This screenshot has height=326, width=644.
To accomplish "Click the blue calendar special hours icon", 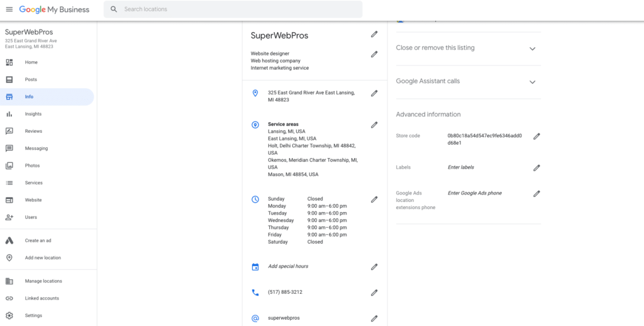I will tap(255, 267).
